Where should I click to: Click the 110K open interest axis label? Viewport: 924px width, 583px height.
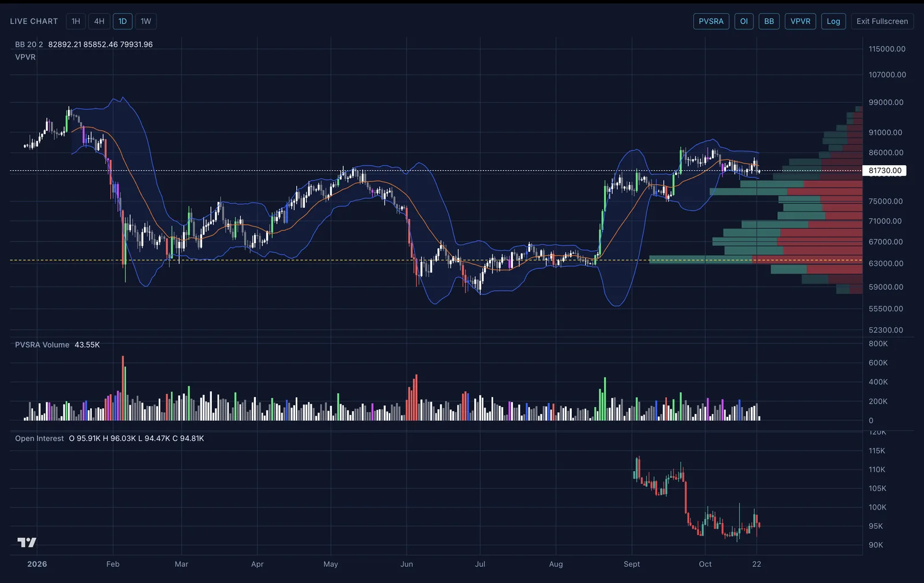877,469
